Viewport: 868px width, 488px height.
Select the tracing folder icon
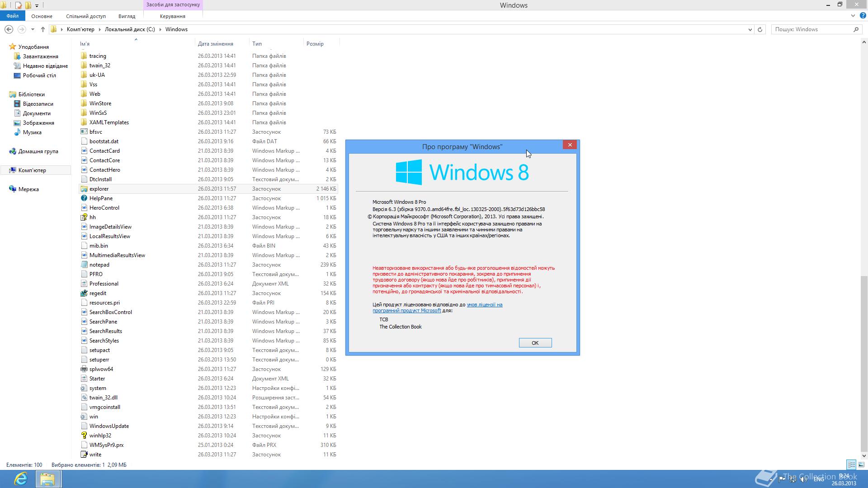(x=84, y=56)
